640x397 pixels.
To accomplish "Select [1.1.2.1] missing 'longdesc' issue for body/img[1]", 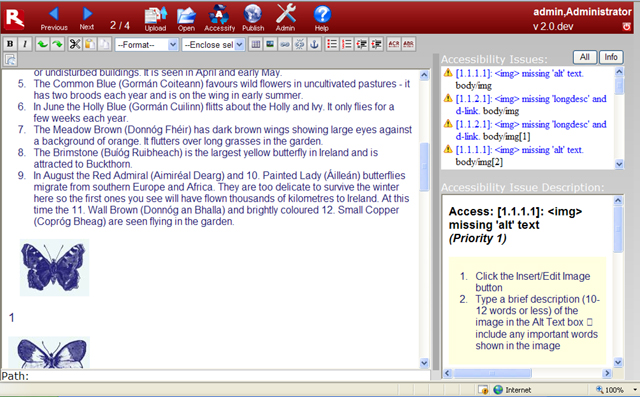I will click(531, 130).
